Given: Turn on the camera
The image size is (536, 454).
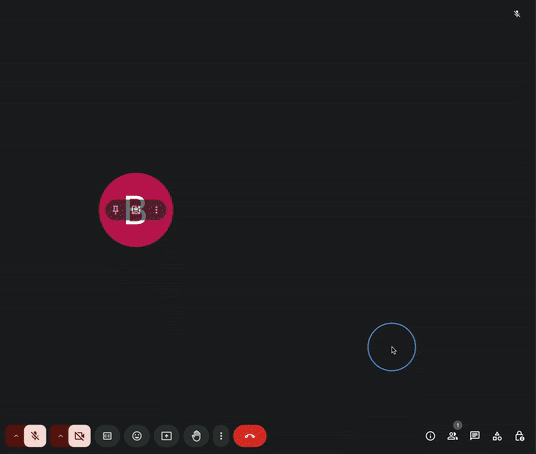Looking at the screenshot, I should 79,436.
